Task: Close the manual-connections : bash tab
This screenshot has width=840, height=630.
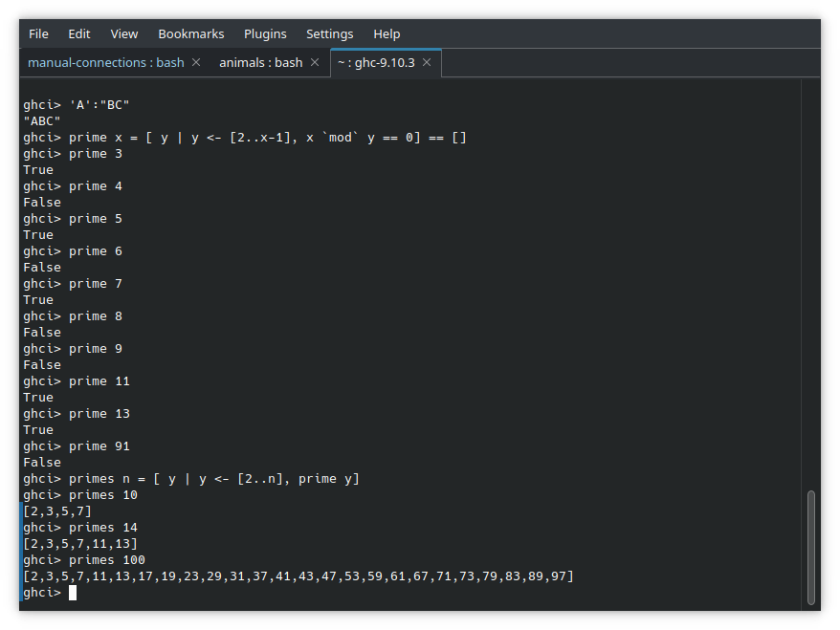Action: coord(196,63)
